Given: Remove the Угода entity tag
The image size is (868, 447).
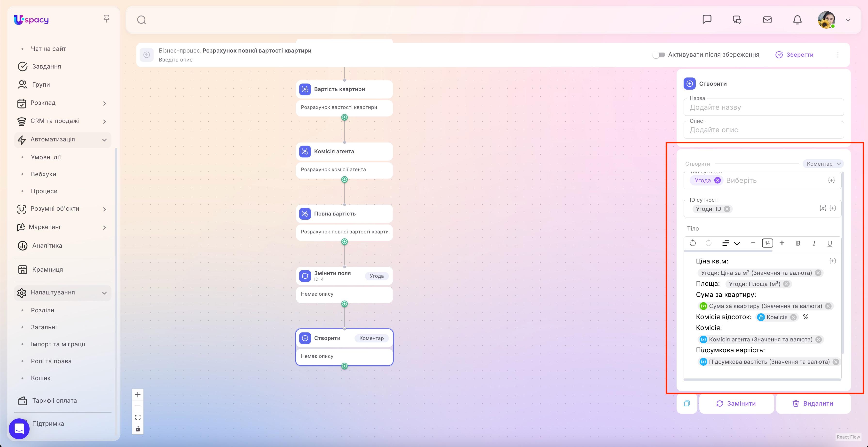Looking at the screenshot, I should [x=717, y=180].
